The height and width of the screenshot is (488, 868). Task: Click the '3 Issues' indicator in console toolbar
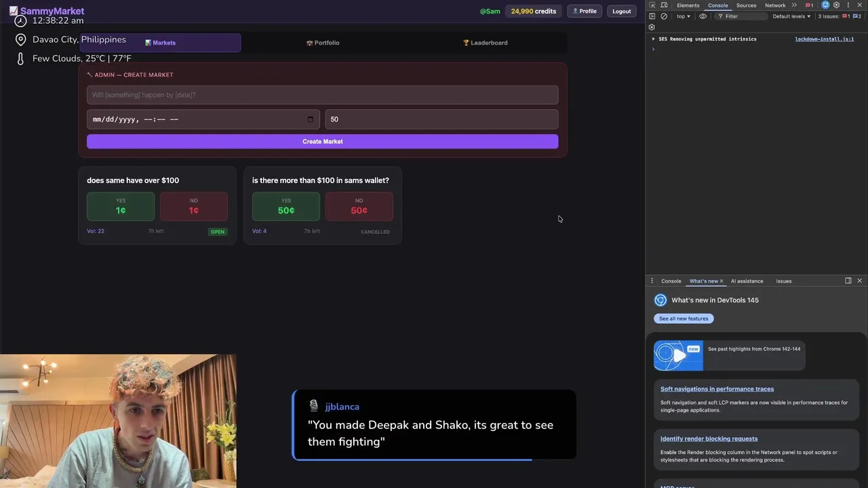[838, 16]
